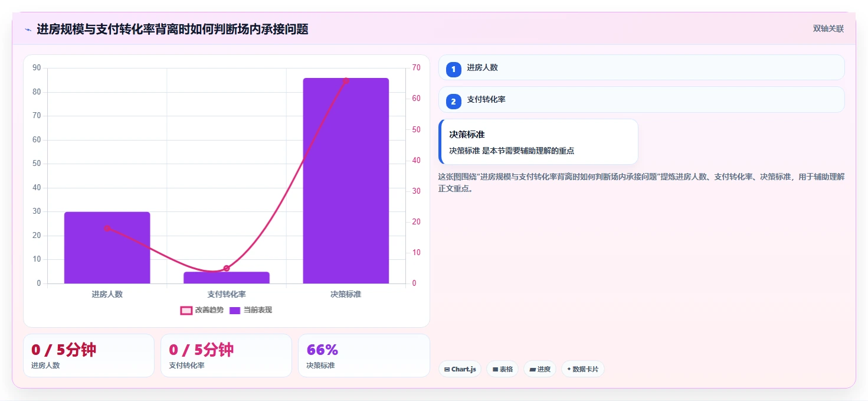Click the tall 决策标准 bar

coord(346,181)
